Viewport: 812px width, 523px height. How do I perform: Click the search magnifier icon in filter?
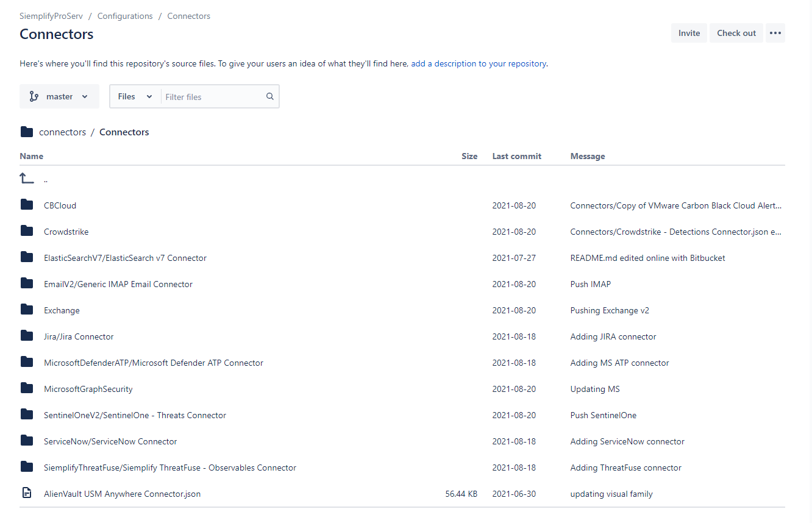click(269, 96)
